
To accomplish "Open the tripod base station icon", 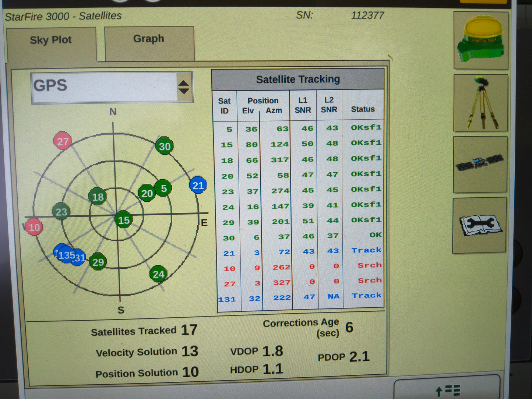I will (x=481, y=103).
